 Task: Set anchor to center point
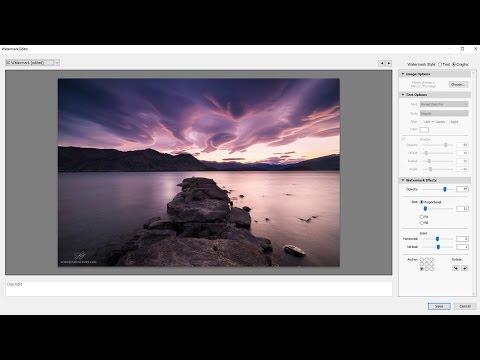427,264
